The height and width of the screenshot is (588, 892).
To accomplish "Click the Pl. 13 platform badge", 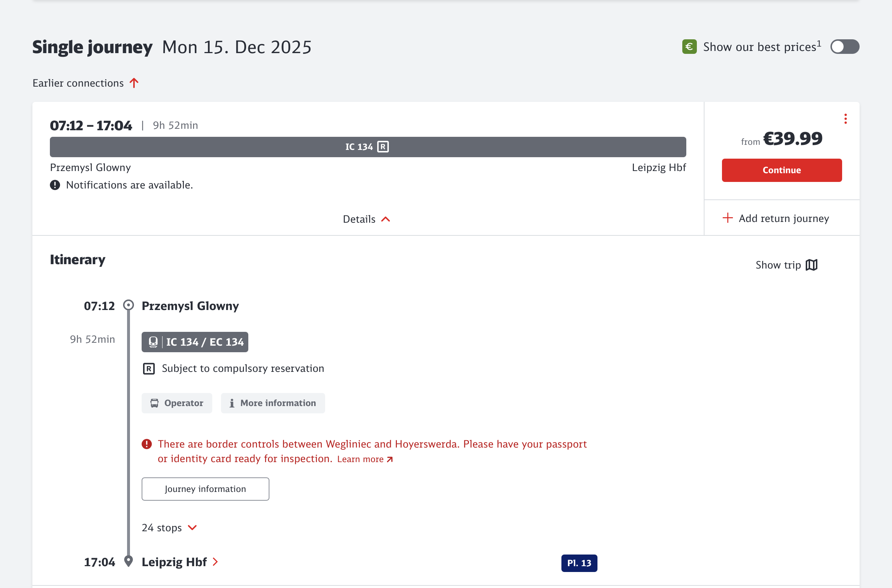I will click(x=579, y=563).
